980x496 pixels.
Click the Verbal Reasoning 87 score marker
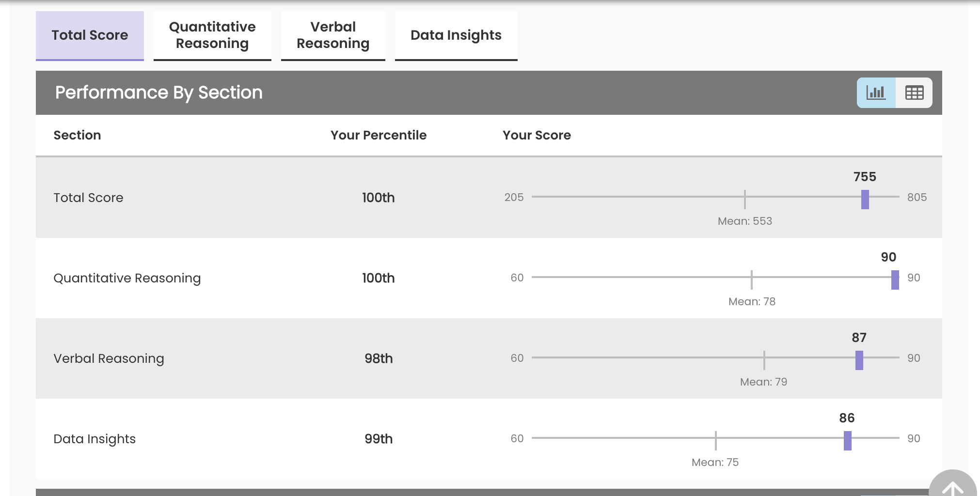(859, 360)
